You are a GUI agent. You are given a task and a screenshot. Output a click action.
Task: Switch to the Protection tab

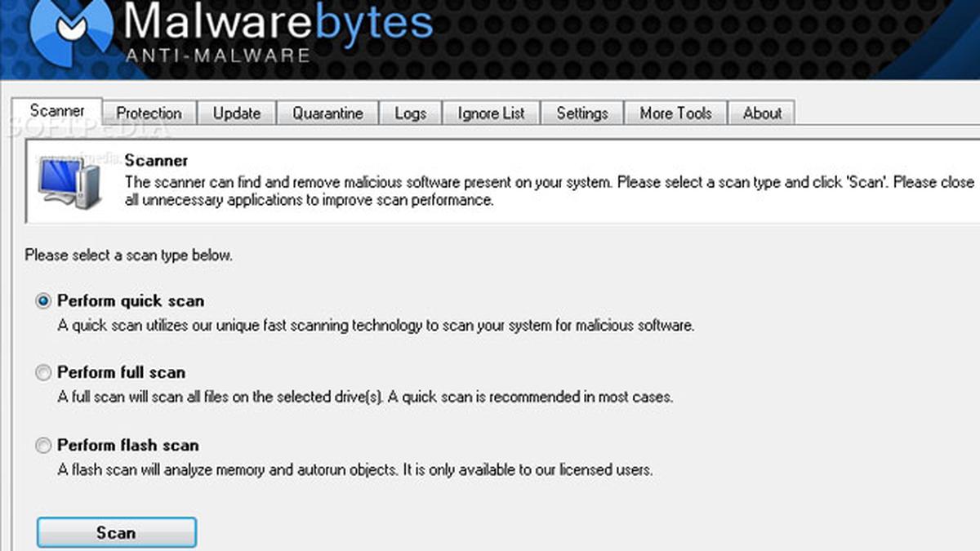click(149, 113)
